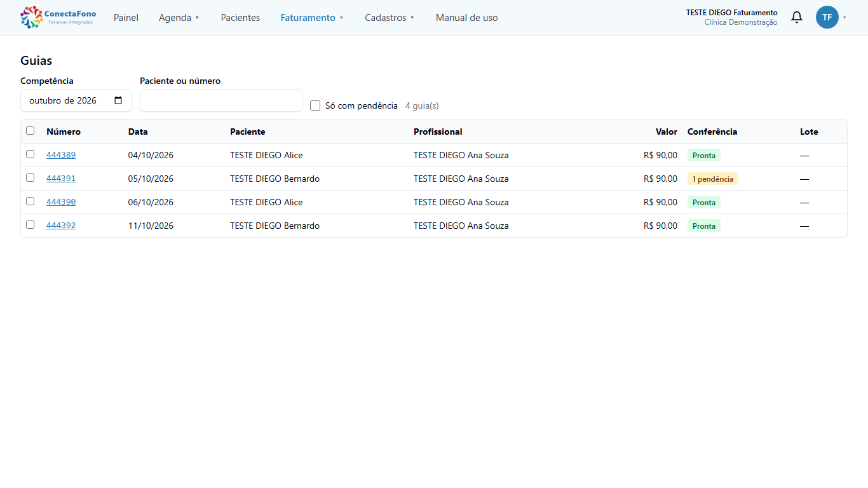Viewport: 868px width, 488px height.
Task: Open the notifications bell
Action: (797, 17)
